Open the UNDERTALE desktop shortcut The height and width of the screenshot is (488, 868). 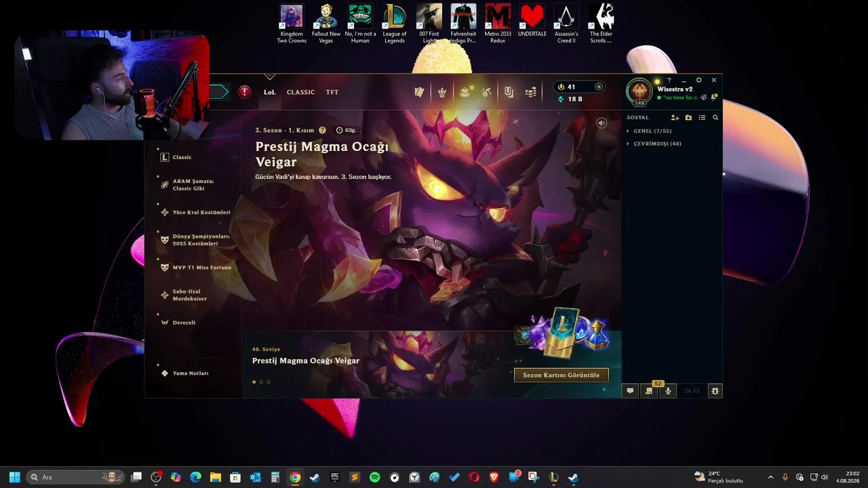tap(532, 21)
